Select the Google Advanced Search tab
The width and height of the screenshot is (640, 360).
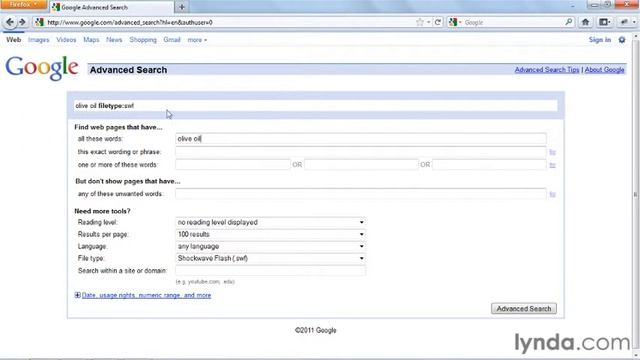[112, 7]
